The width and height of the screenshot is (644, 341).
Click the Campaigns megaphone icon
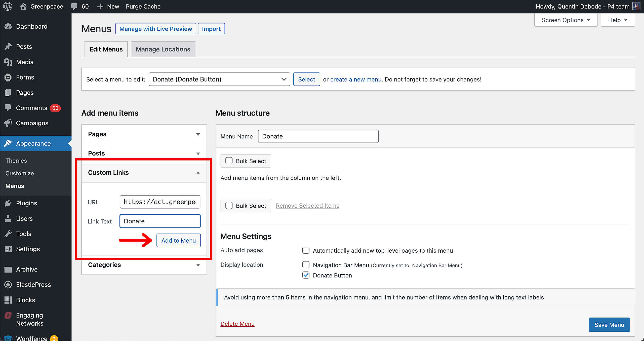[x=8, y=123]
